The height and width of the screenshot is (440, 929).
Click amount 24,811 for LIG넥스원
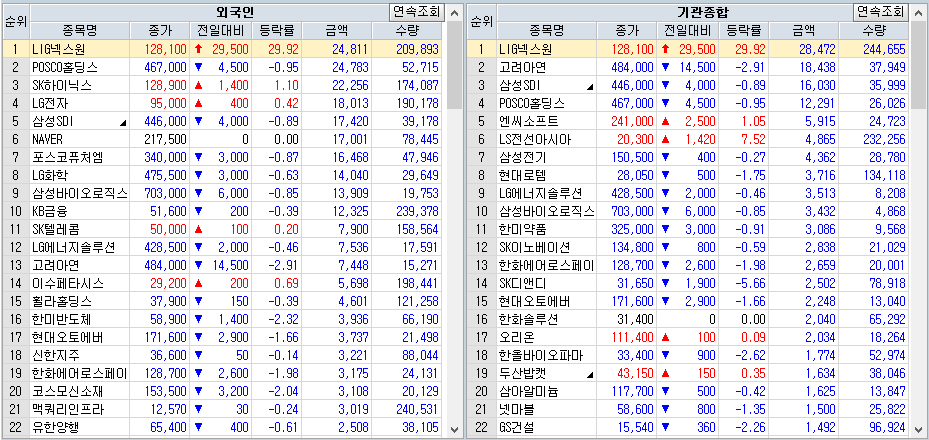pyautogui.click(x=350, y=49)
